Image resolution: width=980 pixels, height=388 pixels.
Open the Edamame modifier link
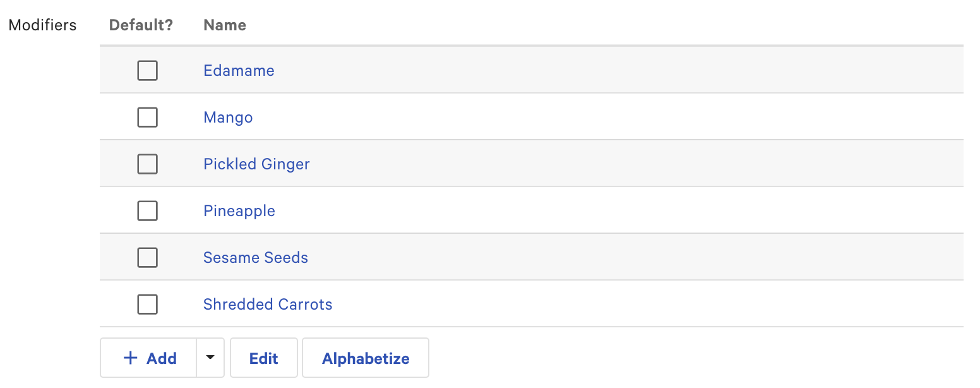tap(239, 70)
